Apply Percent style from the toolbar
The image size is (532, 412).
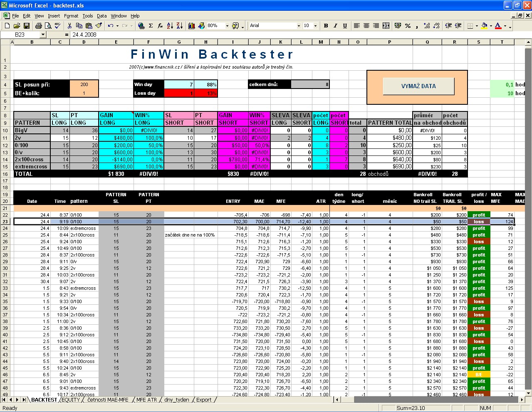[407, 26]
